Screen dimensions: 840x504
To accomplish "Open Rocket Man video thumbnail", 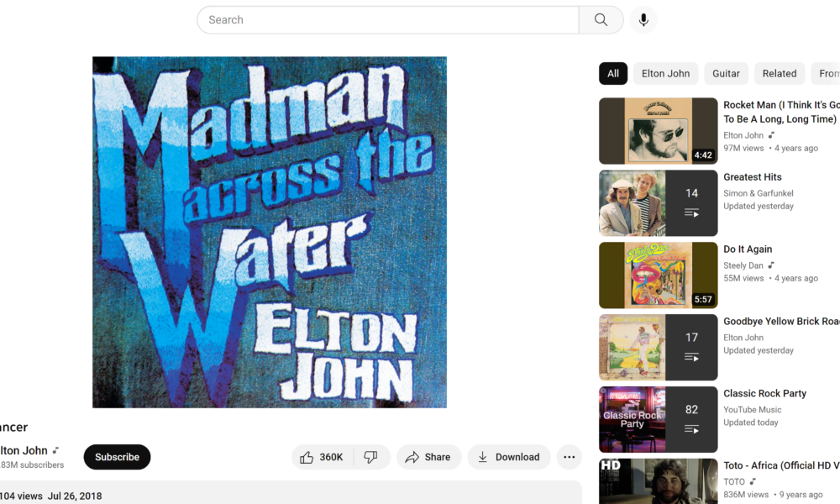I will pyautogui.click(x=659, y=131).
